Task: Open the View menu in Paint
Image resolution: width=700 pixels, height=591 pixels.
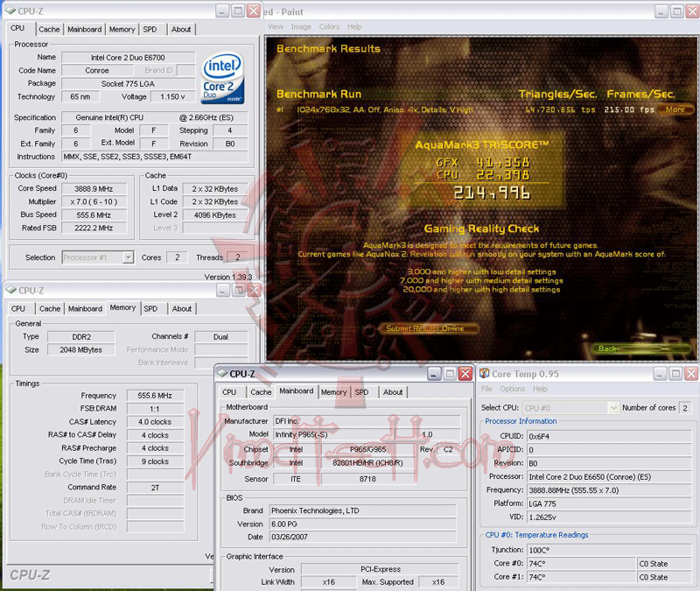Action: click(276, 27)
